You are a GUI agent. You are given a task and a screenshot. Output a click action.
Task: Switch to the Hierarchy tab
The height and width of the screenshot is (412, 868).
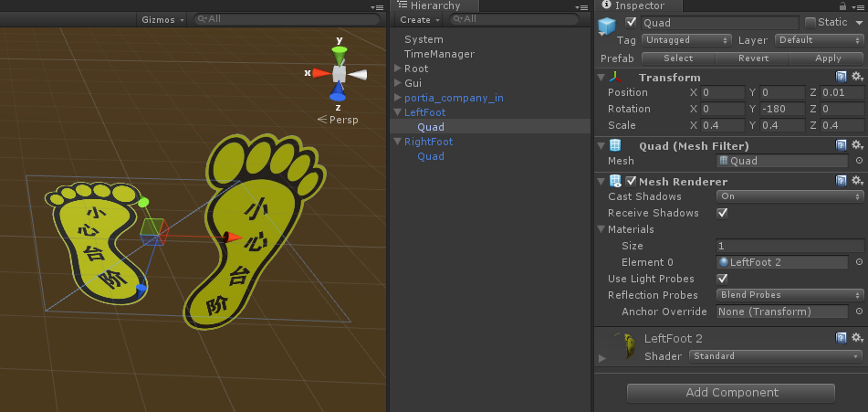pyautogui.click(x=434, y=6)
